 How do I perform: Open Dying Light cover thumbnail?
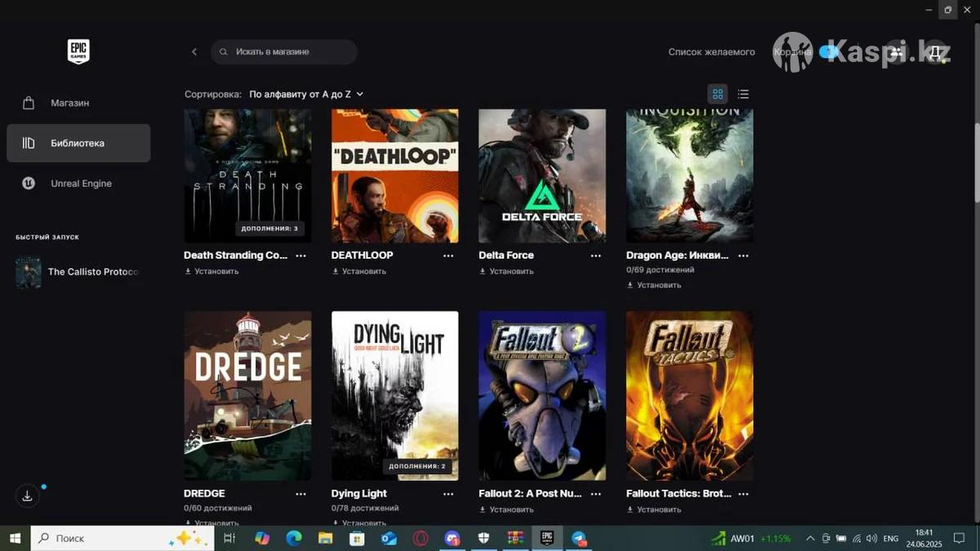395,396
